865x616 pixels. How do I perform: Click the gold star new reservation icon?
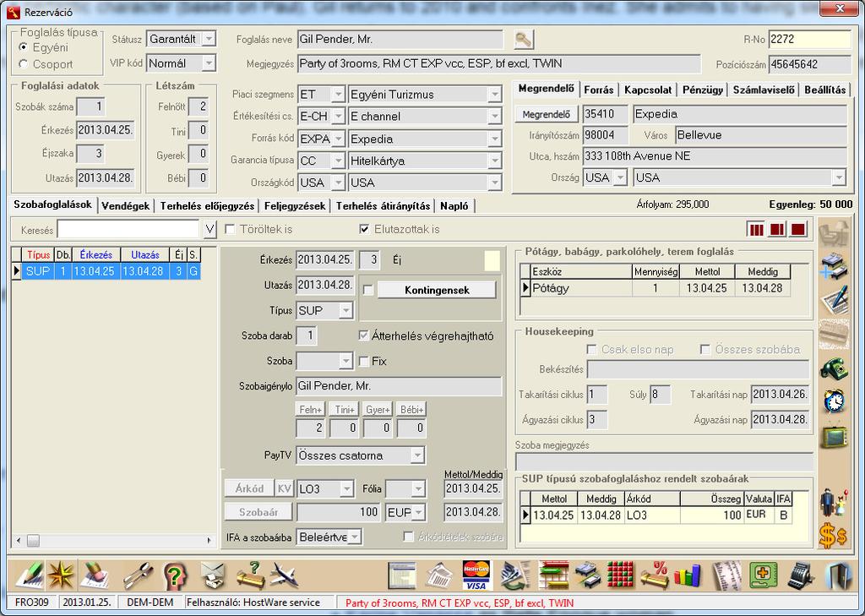[x=61, y=575]
